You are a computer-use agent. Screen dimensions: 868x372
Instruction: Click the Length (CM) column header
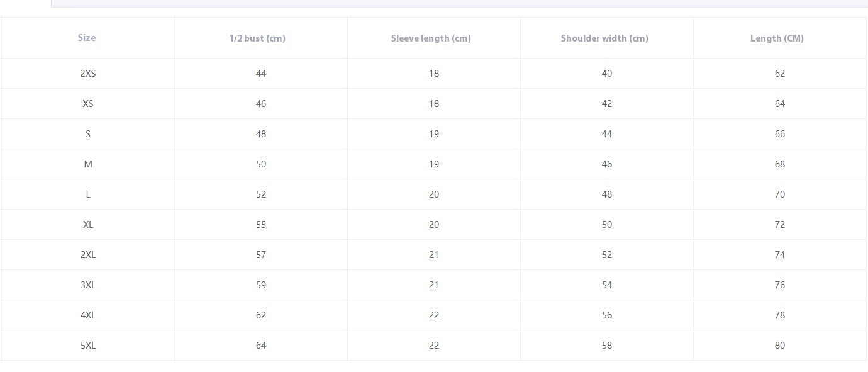[777, 38]
